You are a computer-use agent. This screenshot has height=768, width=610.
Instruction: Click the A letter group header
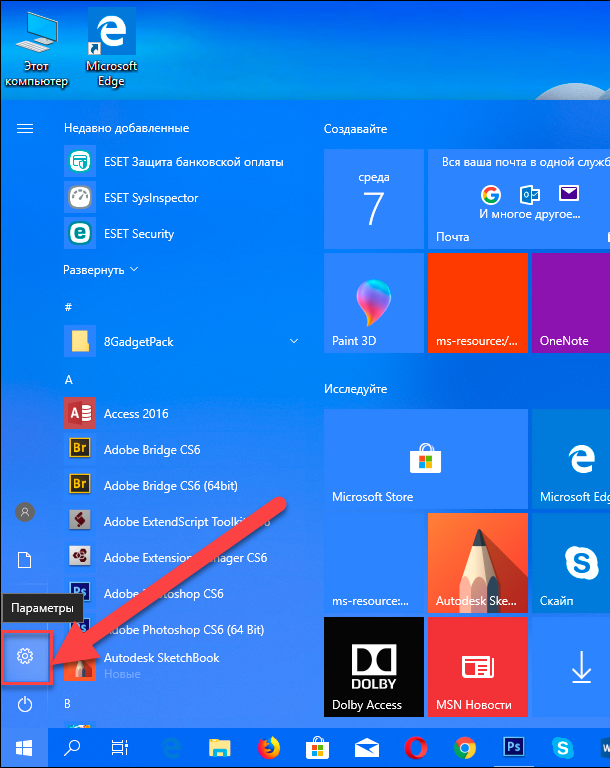tap(69, 380)
